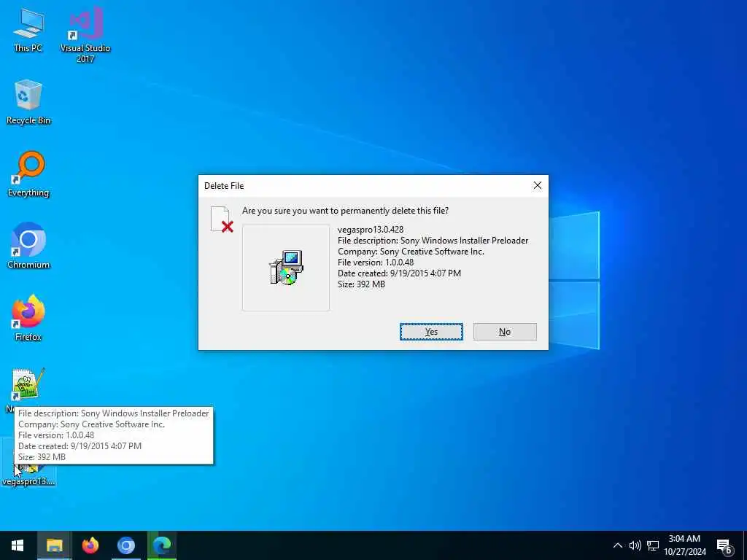Click the 'Company: Sony Creative Software Inc.' line in the dialog
This screenshot has height=560, width=747.
point(411,252)
